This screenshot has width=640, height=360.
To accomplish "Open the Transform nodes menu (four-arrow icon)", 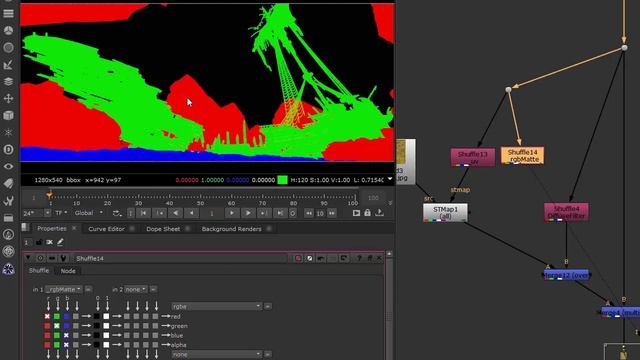I will coord(8,98).
